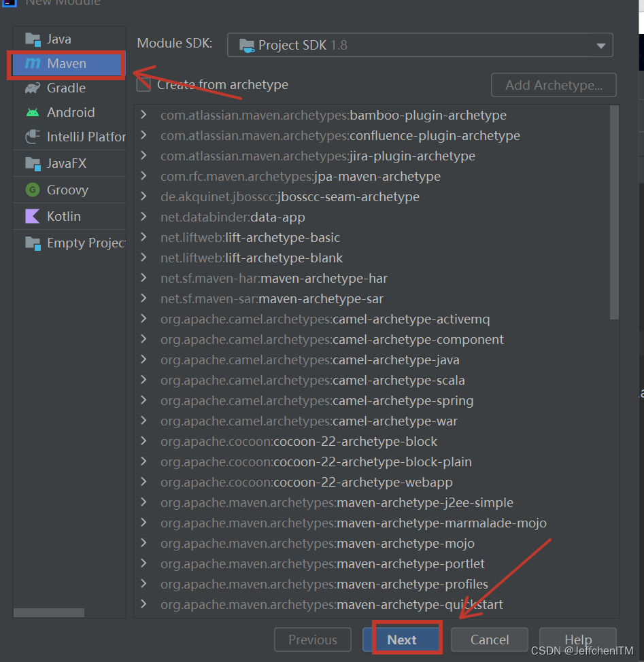Expand maven-archetype-j2ee-simple entry
This screenshot has height=662, width=644.
[x=143, y=502]
